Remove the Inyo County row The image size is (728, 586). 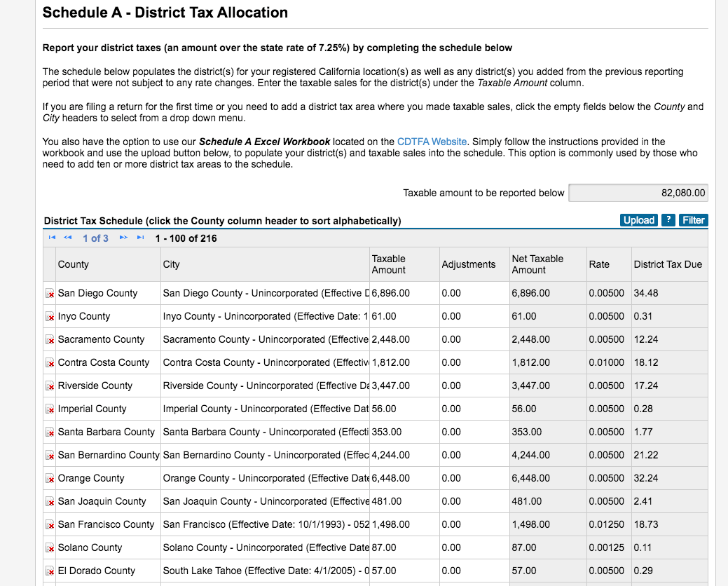point(50,317)
